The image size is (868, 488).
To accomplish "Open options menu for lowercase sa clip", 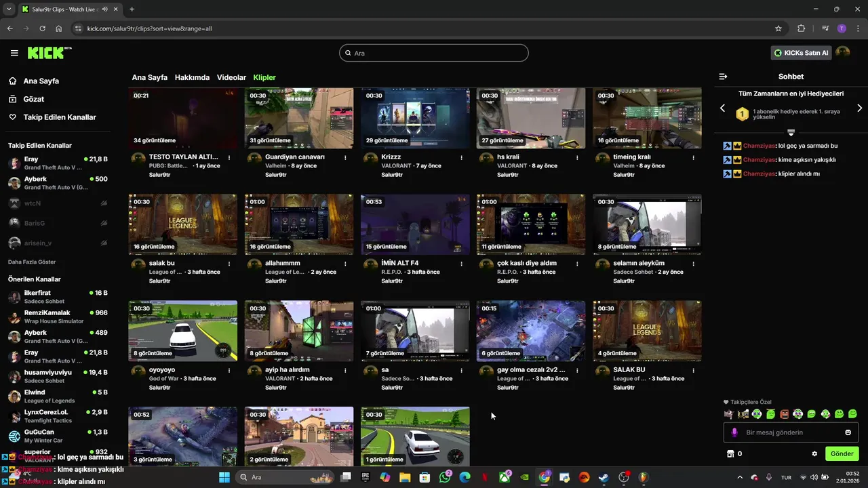I will tap(461, 370).
